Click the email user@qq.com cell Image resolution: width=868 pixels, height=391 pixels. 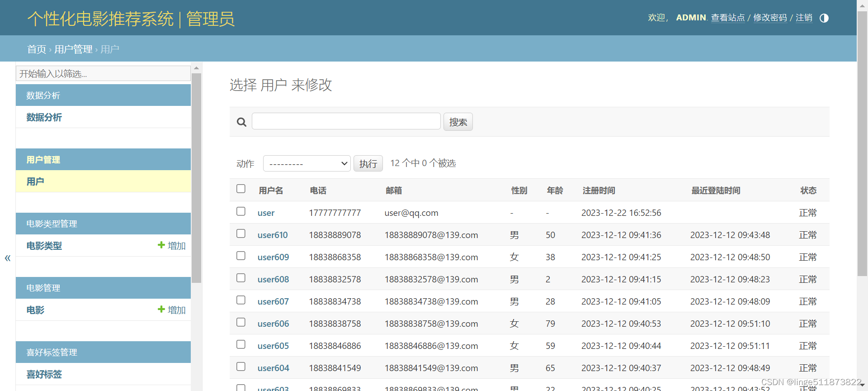[x=411, y=213]
